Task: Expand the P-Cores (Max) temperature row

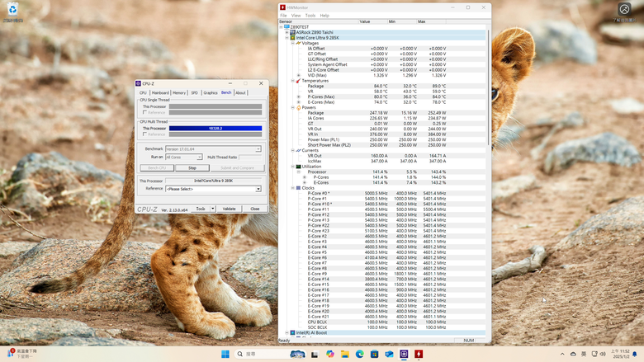Action: pyautogui.click(x=299, y=96)
